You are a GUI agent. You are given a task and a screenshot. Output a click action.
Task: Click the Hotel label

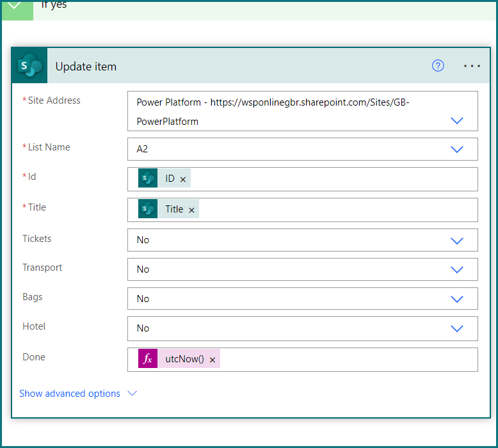click(x=34, y=326)
